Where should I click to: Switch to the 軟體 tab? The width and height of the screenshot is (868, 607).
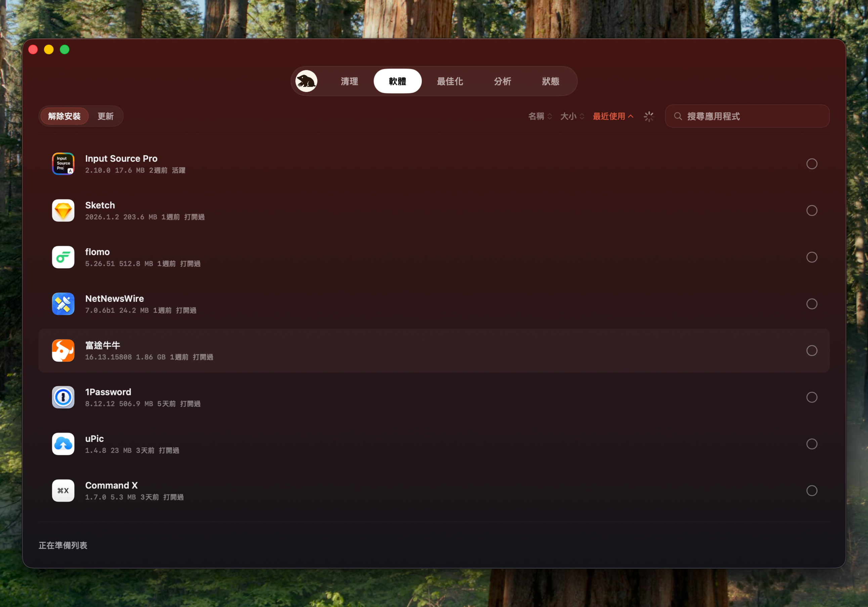tap(397, 81)
